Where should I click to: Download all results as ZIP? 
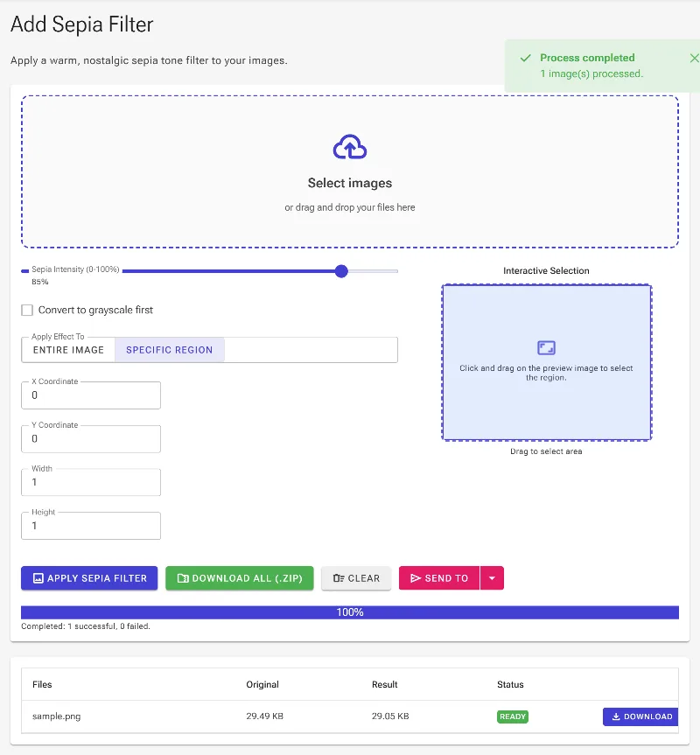pos(240,578)
